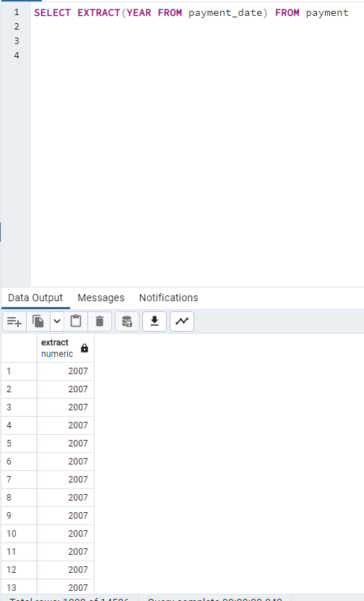
Task: Switch to the Data Output tab
Action: [x=35, y=298]
